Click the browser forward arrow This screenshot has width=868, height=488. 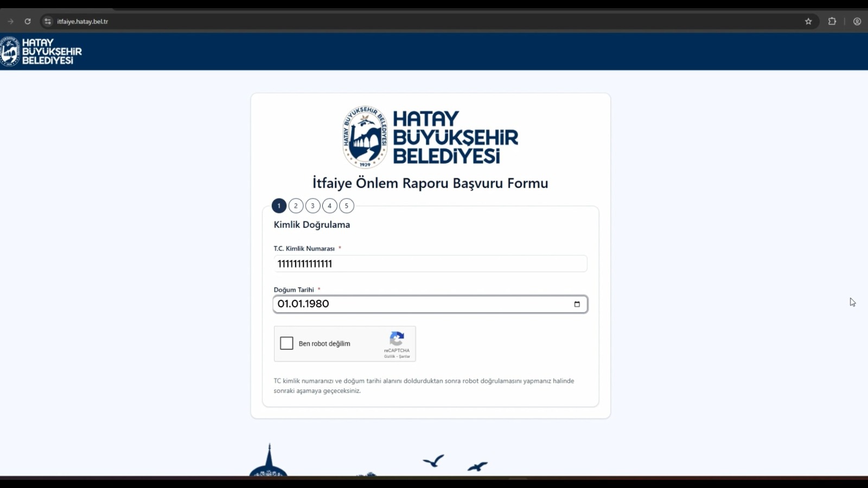click(10, 22)
